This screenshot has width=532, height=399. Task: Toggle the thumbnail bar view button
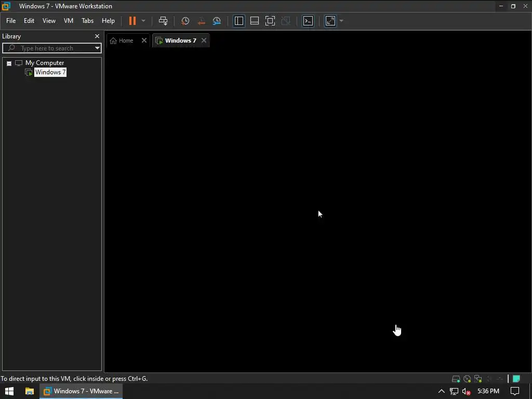[x=255, y=21]
